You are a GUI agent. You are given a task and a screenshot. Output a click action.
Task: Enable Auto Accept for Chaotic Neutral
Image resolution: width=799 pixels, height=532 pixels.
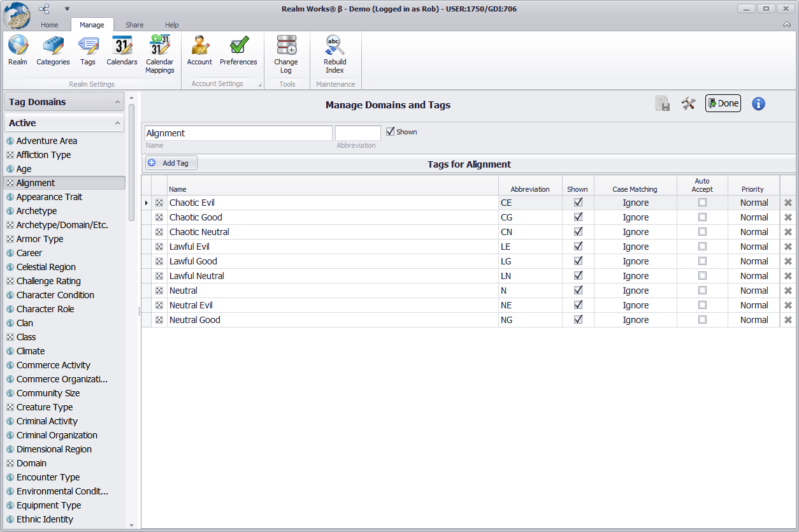[702, 232]
